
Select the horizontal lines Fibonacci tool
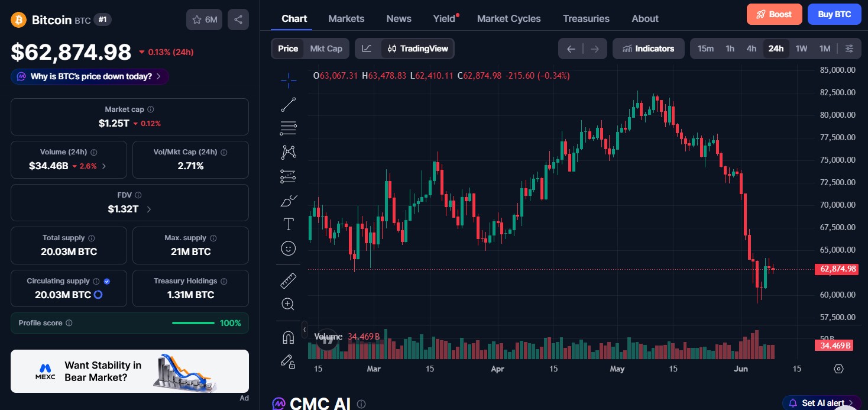[x=289, y=128]
